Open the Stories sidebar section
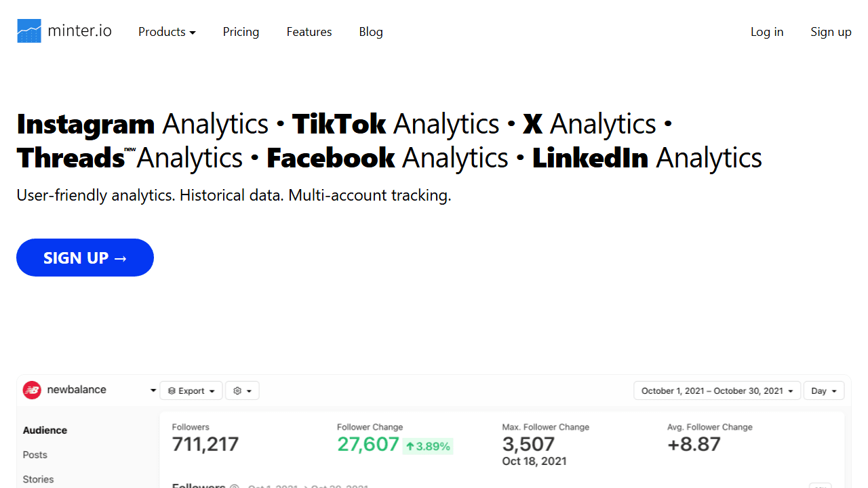 [38, 479]
